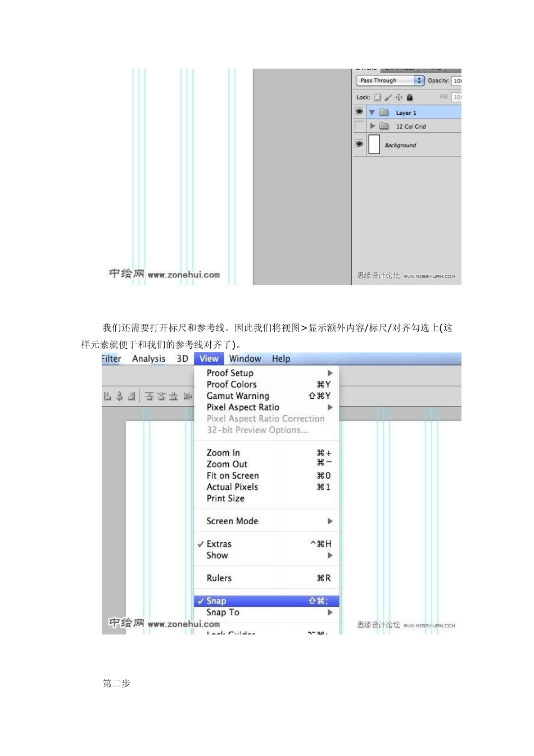This screenshot has width=534, height=756.
Task: Open the Pixel Aspect Ratio submenu
Action: tap(266, 407)
